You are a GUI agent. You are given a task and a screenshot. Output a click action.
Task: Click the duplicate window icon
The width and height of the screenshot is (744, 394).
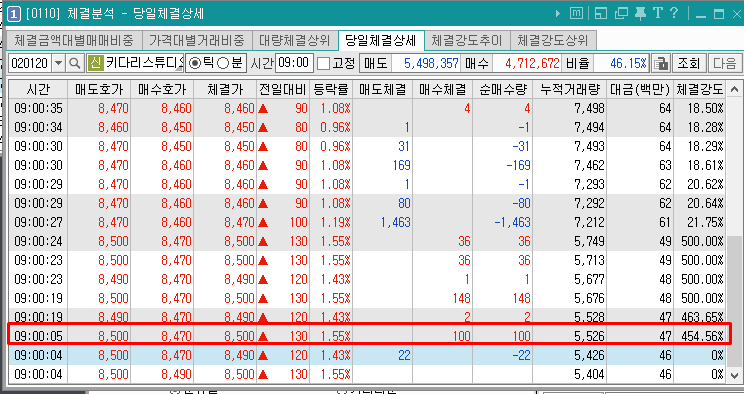[621, 14]
